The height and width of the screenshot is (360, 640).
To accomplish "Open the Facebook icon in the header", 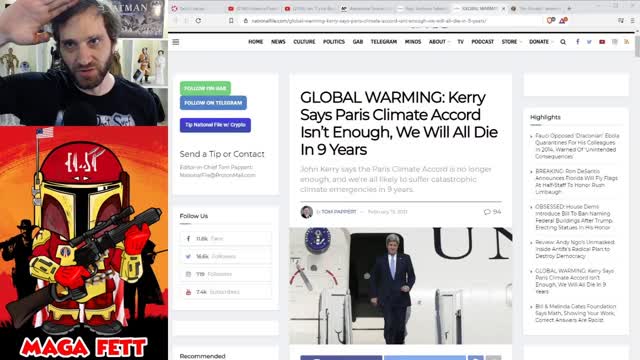I will click(578, 42).
